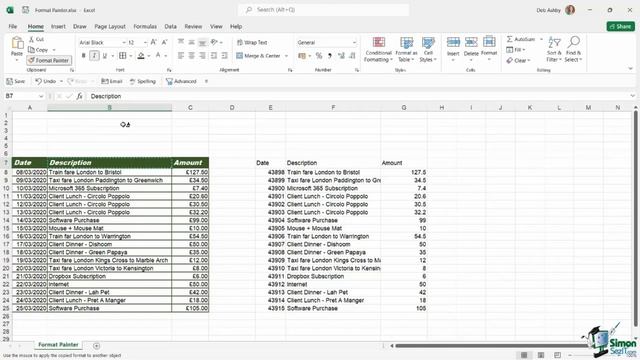Toggle Wrap Text
Image resolution: width=640 pixels, height=360 pixels.
[252, 42]
